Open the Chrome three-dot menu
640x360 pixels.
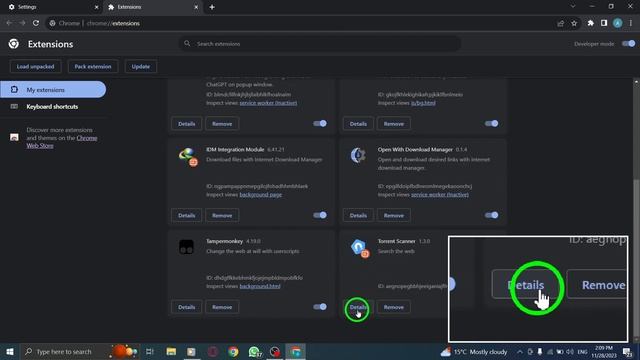point(631,23)
